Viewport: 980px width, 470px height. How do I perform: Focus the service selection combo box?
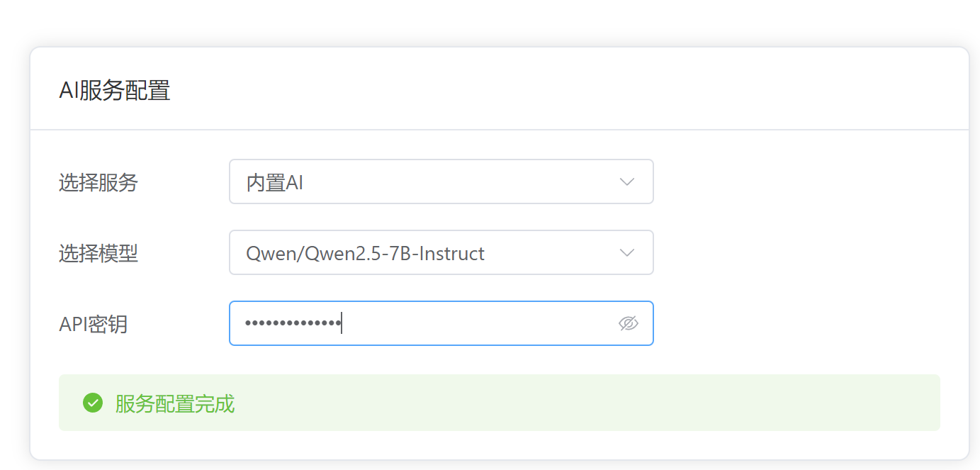click(x=441, y=181)
